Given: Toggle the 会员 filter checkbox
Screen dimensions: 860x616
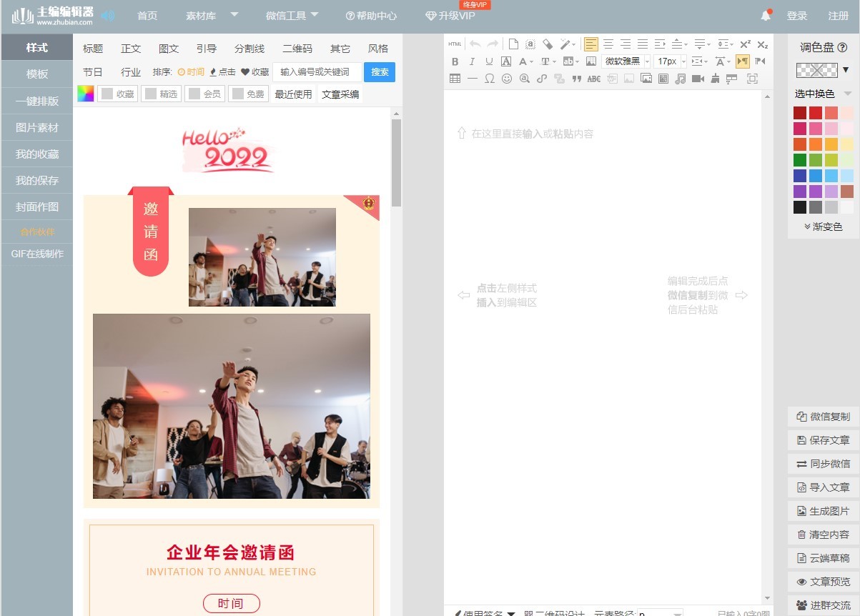Looking at the screenshot, I should point(195,94).
